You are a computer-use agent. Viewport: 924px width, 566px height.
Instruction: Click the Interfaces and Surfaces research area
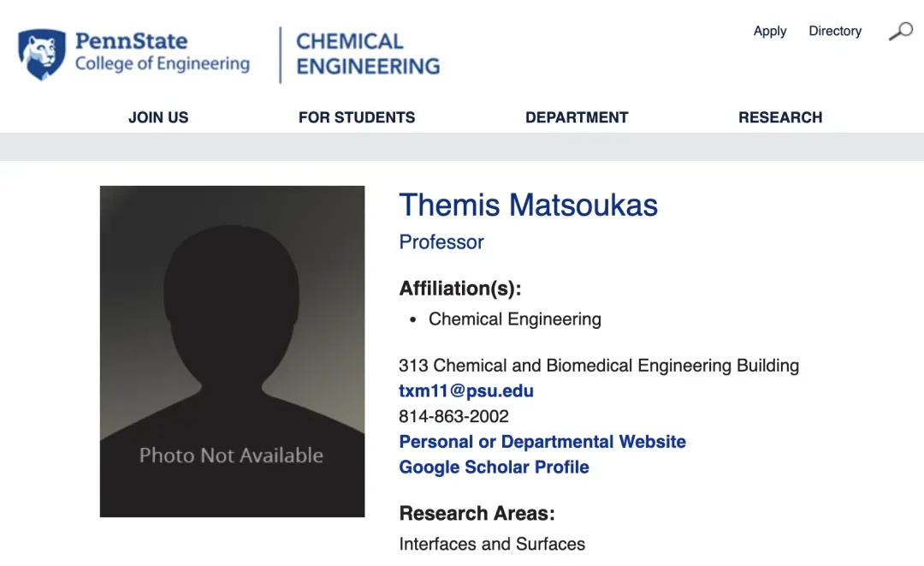[x=492, y=544]
